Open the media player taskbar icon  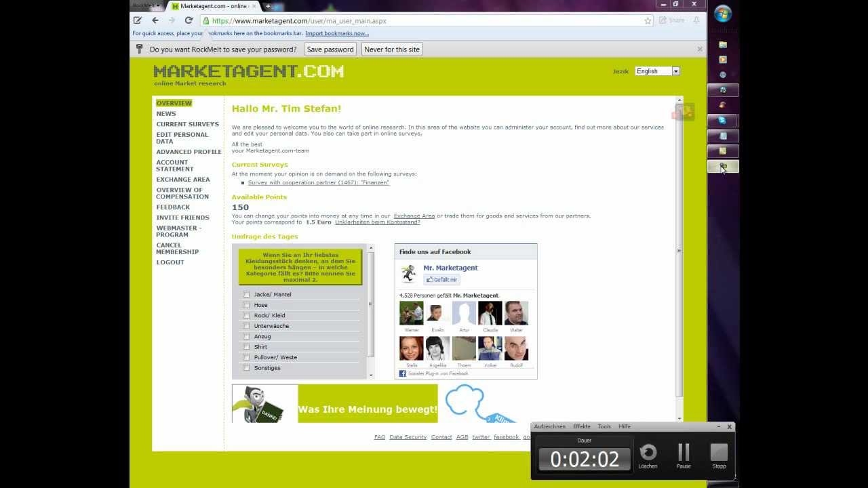tap(723, 60)
